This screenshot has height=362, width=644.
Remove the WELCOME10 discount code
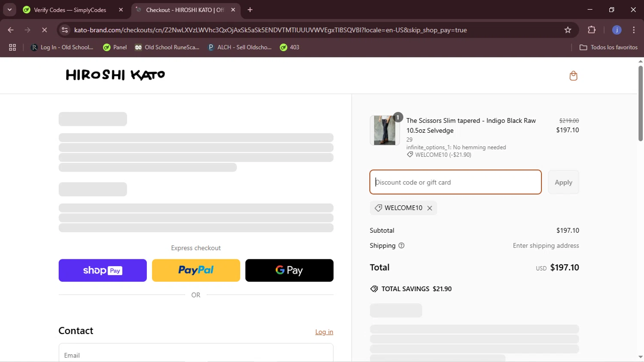tap(429, 208)
